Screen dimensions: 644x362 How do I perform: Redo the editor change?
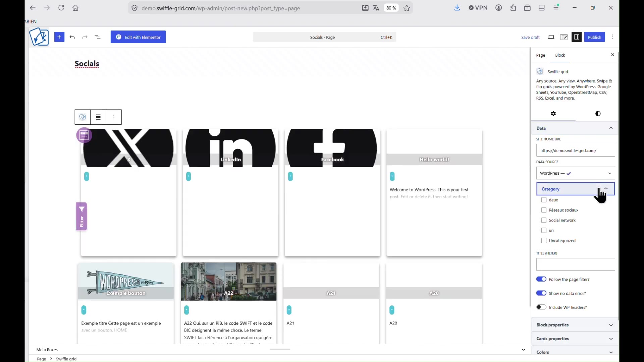tap(85, 37)
